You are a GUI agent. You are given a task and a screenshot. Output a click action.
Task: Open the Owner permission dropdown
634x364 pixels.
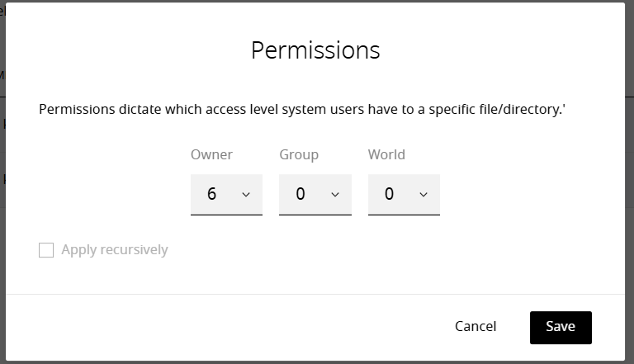click(226, 195)
